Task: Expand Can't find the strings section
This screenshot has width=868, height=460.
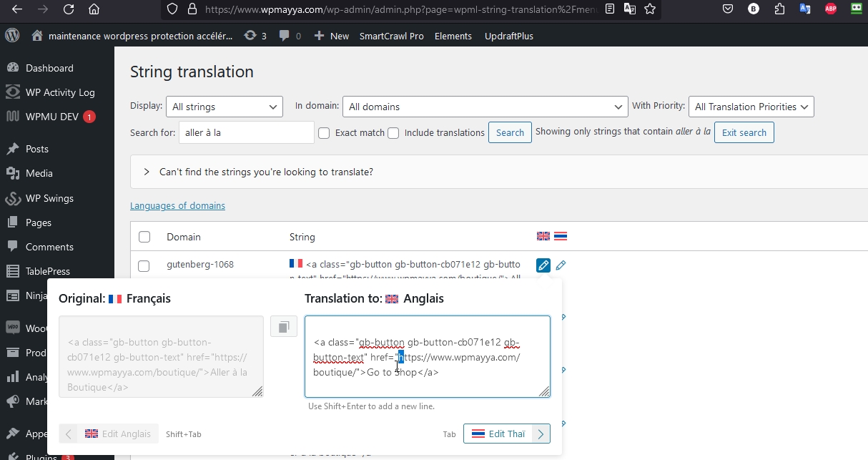Action: 147,172
